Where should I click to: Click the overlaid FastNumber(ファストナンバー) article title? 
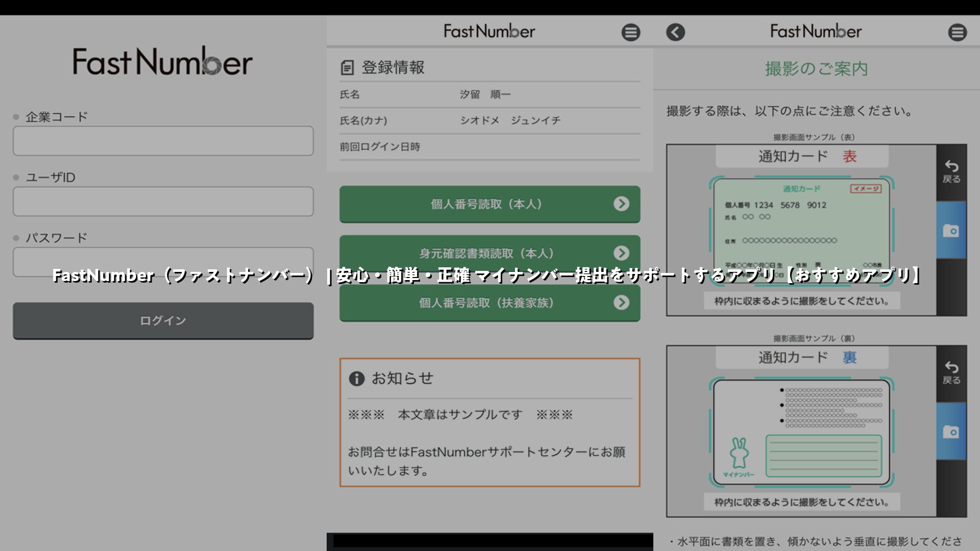[x=487, y=275]
